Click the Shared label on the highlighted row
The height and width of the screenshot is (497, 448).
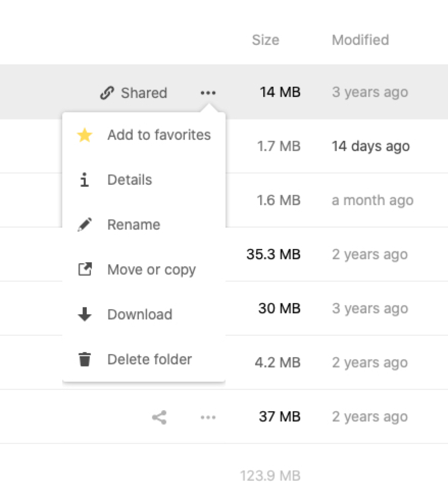click(144, 93)
